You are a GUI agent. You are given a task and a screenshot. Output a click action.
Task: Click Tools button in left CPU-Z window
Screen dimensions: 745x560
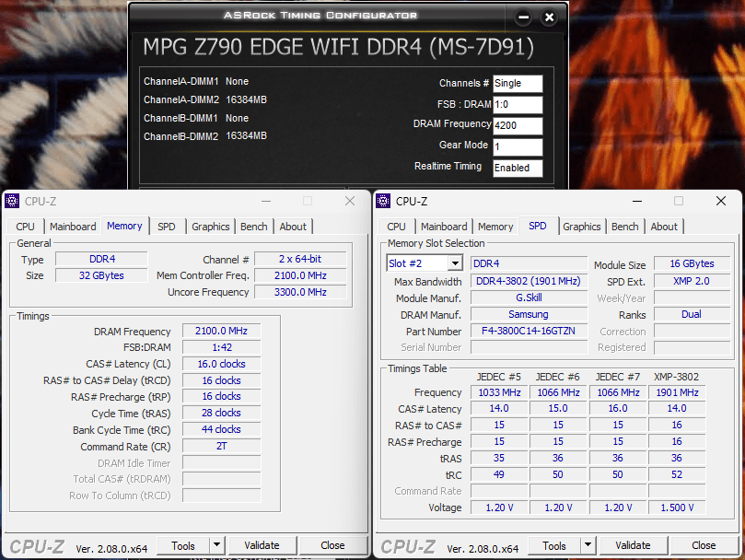click(183, 545)
